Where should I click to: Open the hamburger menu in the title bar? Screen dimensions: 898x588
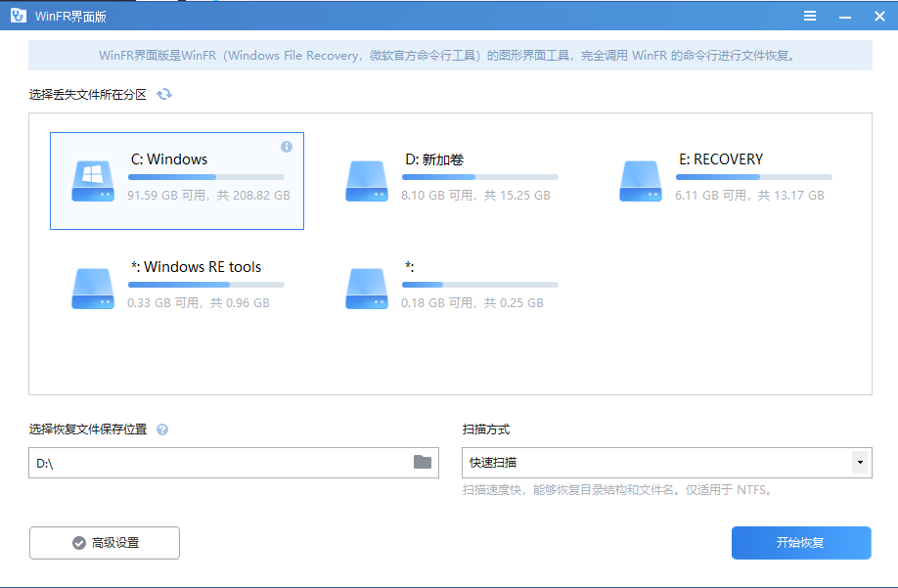(x=810, y=15)
